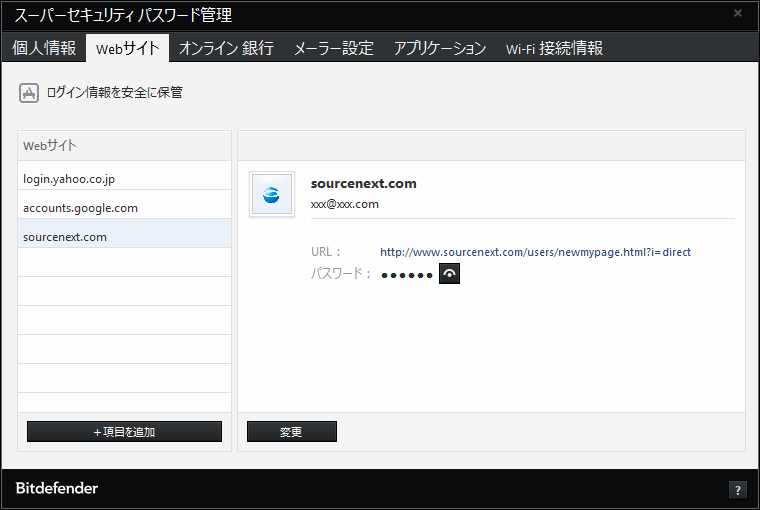Open the アプリケーション tab
Screen dimensions: 760x510
tap(440, 48)
